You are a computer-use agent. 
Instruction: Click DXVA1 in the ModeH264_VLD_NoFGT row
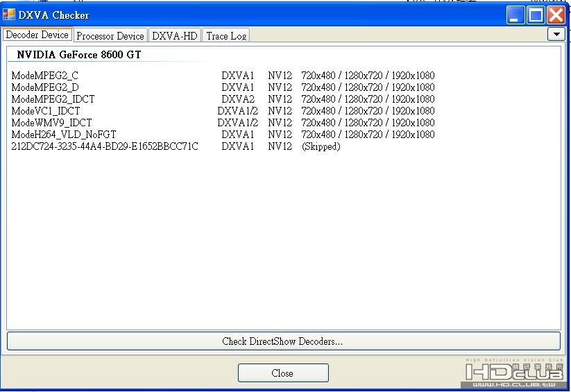tap(237, 135)
